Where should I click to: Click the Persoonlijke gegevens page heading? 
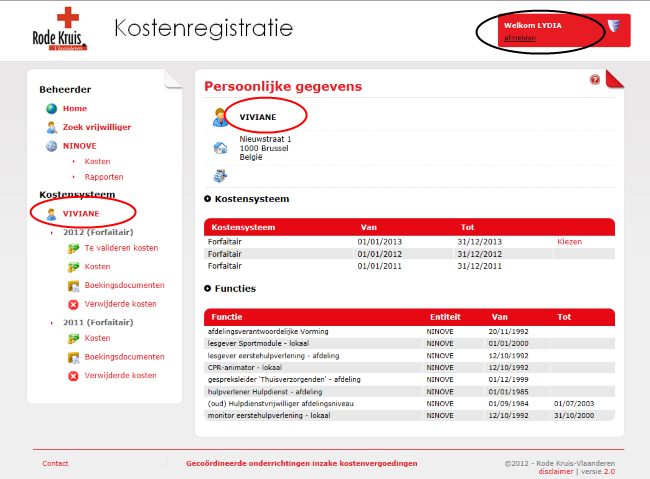tap(283, 86)
